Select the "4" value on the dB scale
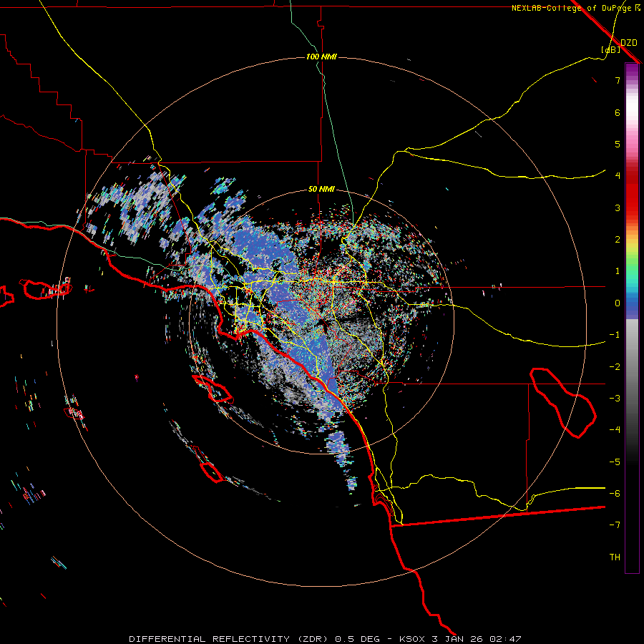Screen dimensions: 644x644 coord(618,176)
